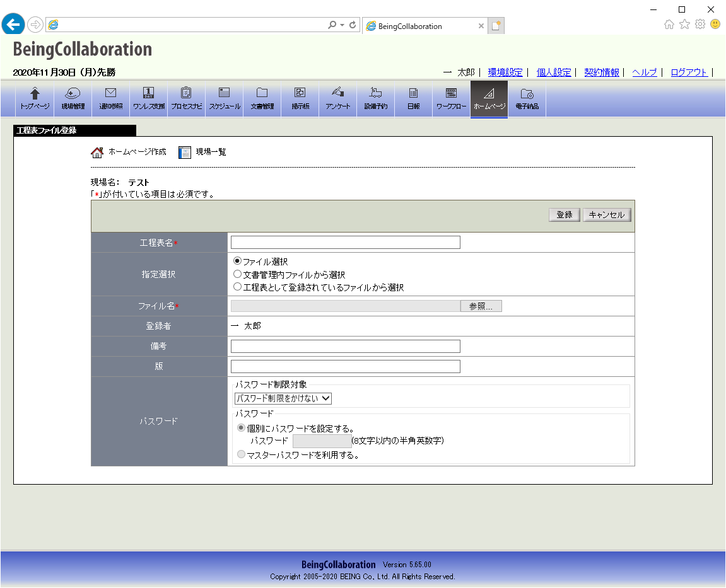Open 環境設定 link
726x588 pixels.
click(x=505, y=72)
